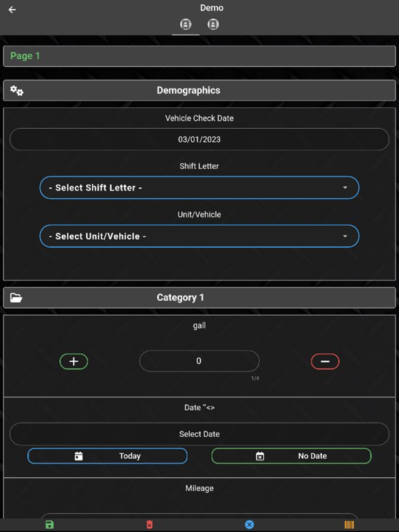Image resolution: width=399 pixels, height=532 pixels.
Task: Set date to Today
Action: coord(107,456)
